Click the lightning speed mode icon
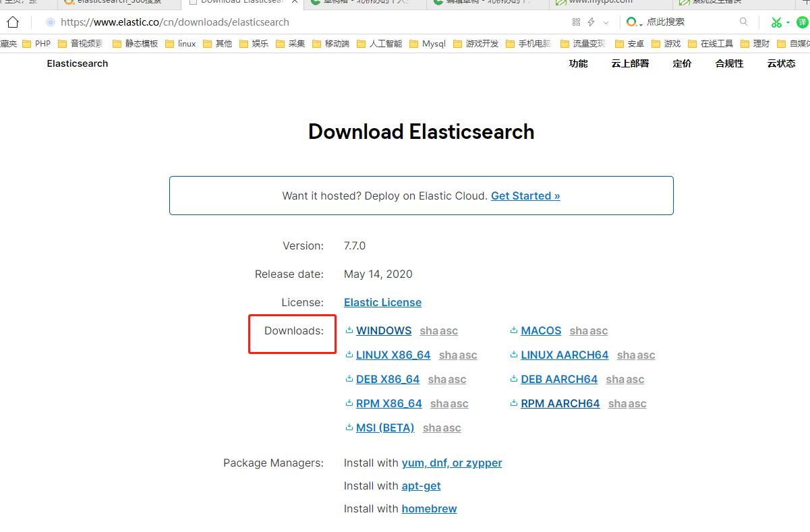The height and width of the screenshot is (532, 810). point(591,22)
